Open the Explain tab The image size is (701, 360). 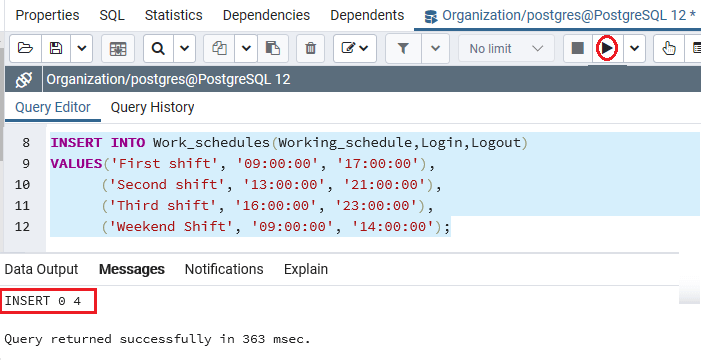pyautogui.click(x=306, y=269)
